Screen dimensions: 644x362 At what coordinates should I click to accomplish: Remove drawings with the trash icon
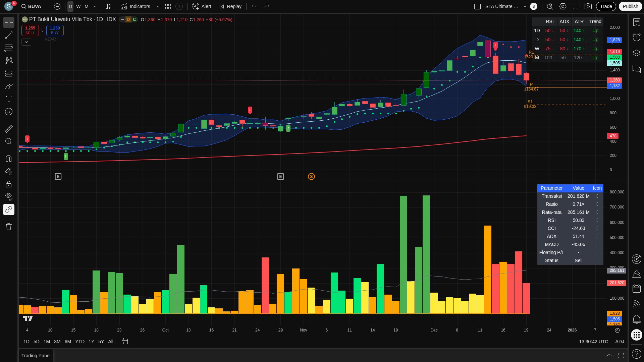click(9, 227)
